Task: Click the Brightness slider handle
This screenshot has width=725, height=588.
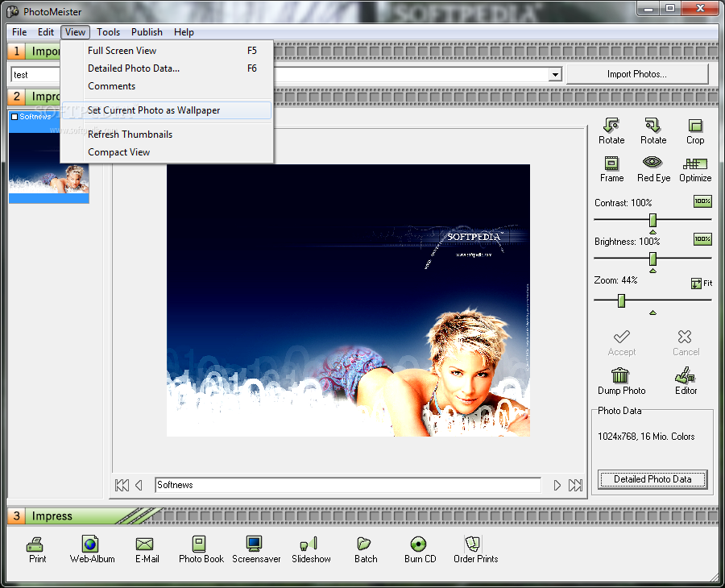Action: (x=652, y=259)
